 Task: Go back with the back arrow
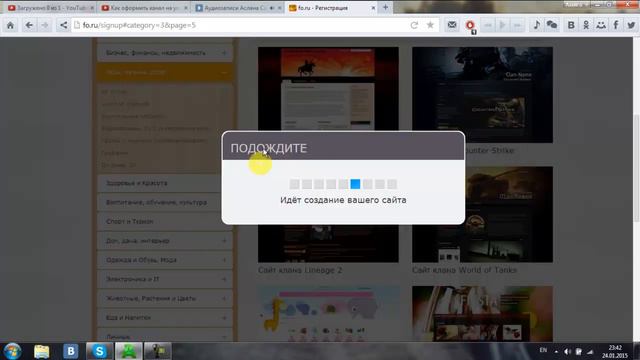click(x=29, y=25)
